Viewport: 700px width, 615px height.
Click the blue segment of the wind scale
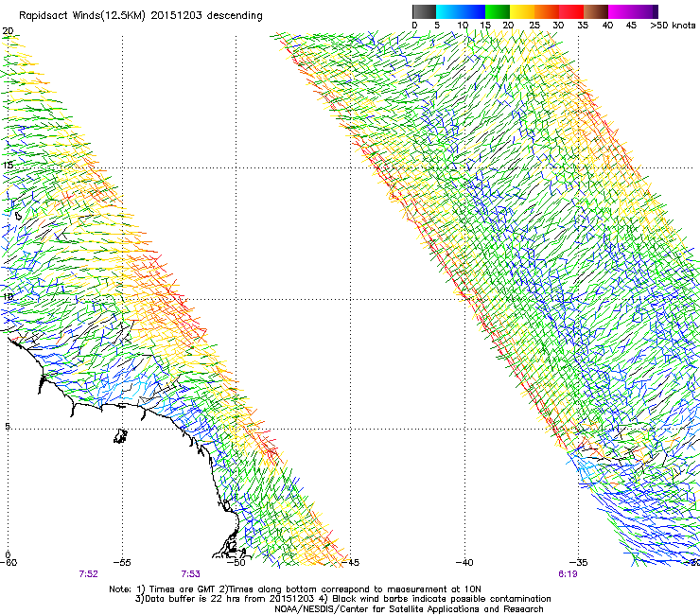(x=461, y=11)
